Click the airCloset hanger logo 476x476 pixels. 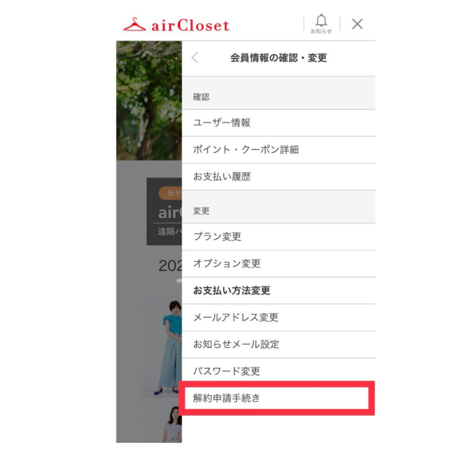point(134,24)
